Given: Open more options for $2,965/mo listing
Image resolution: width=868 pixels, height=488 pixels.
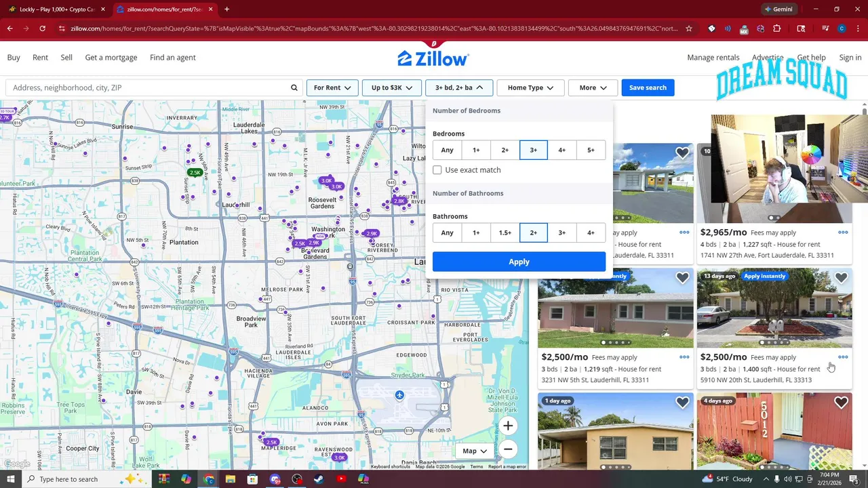Looking at the screenshot, I should pyautogui.click(x=843, y=232).
